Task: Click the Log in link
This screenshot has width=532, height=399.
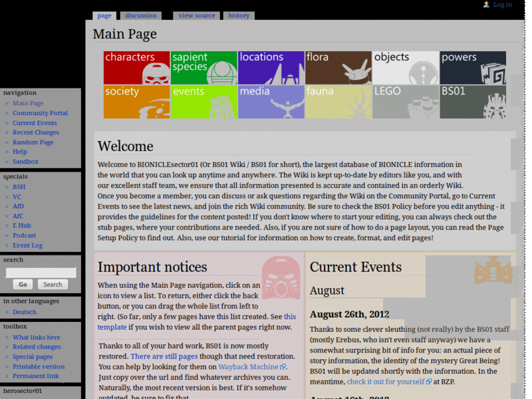Action: [503, 5]
